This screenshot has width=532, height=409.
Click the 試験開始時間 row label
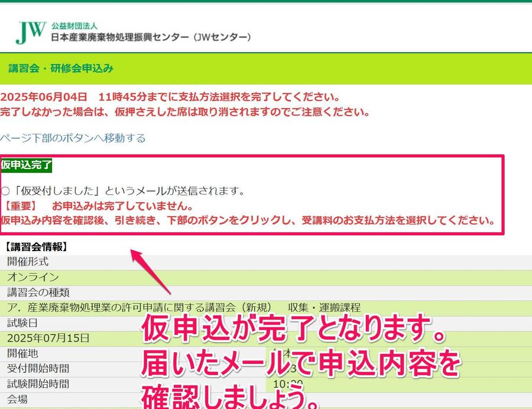click(x=38, y=384)
